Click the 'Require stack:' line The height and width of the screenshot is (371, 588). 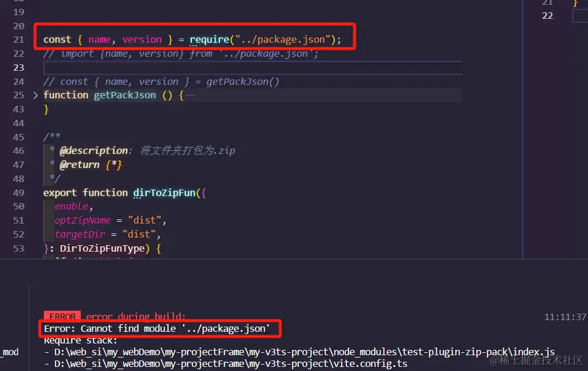(x=81, y=340)
